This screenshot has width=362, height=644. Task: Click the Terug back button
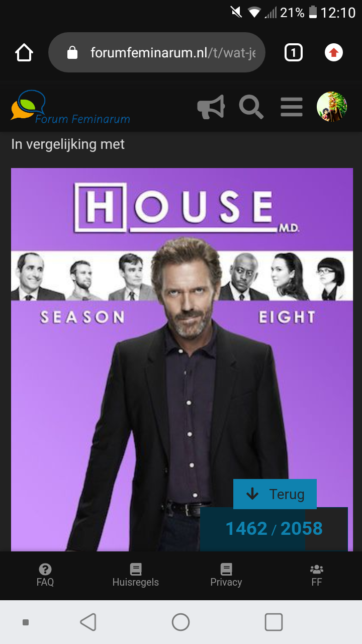point(275,494)
